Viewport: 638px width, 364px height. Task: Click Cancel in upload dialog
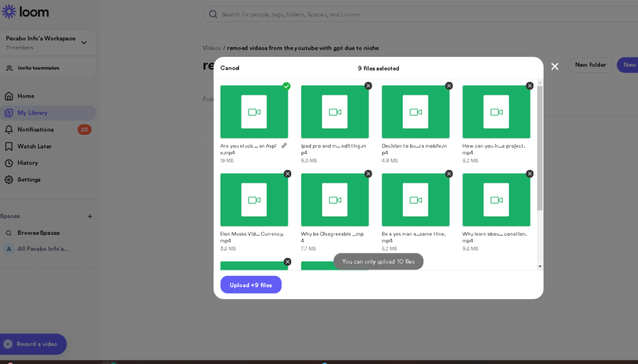pos(230,68)
